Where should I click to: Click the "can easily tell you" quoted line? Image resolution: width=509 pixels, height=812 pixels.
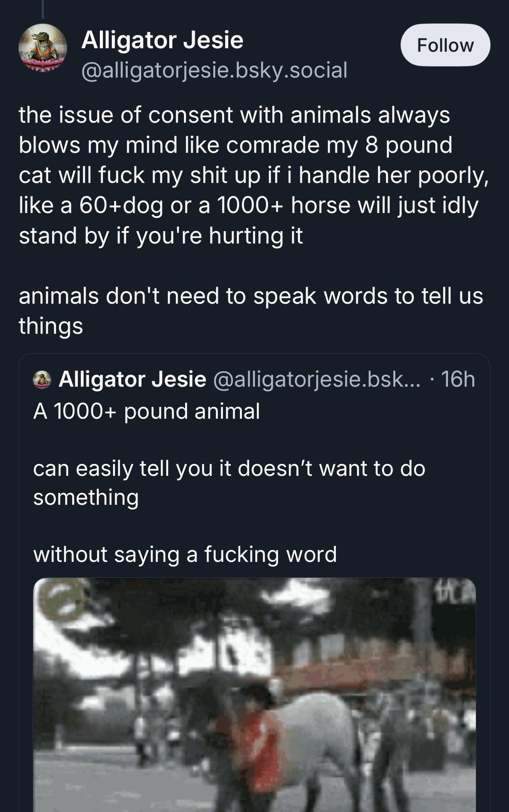[229, 468]
